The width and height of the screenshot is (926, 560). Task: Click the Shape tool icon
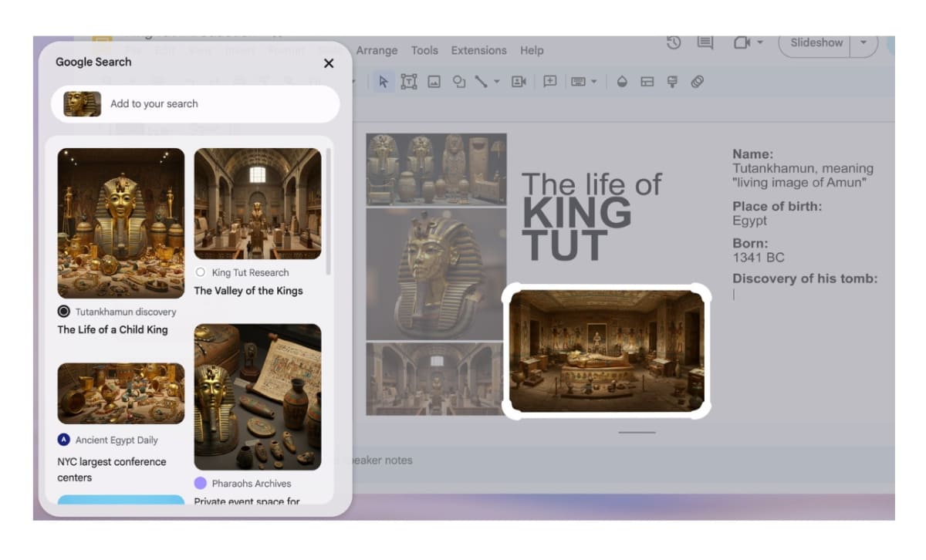click(x=458, y=82)
